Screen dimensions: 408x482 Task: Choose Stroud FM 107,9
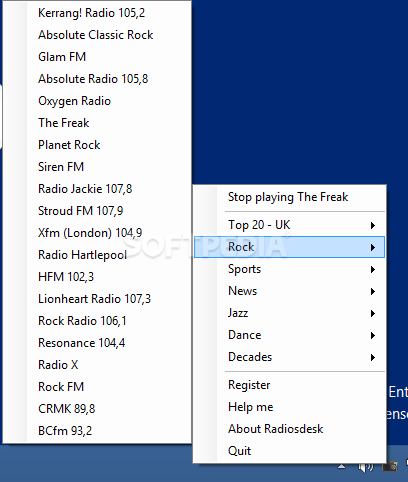tap(97, 211)
